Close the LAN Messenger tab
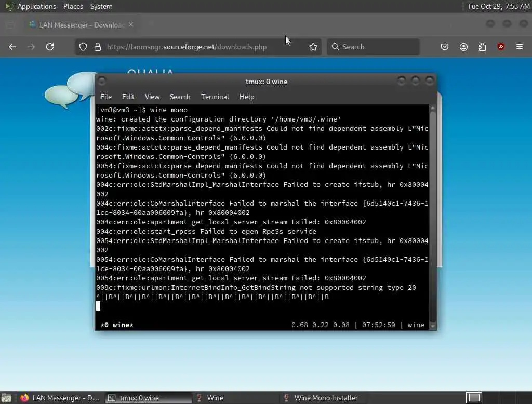The width and height of the screenshot is (532, 404). (x=131, y=25)
